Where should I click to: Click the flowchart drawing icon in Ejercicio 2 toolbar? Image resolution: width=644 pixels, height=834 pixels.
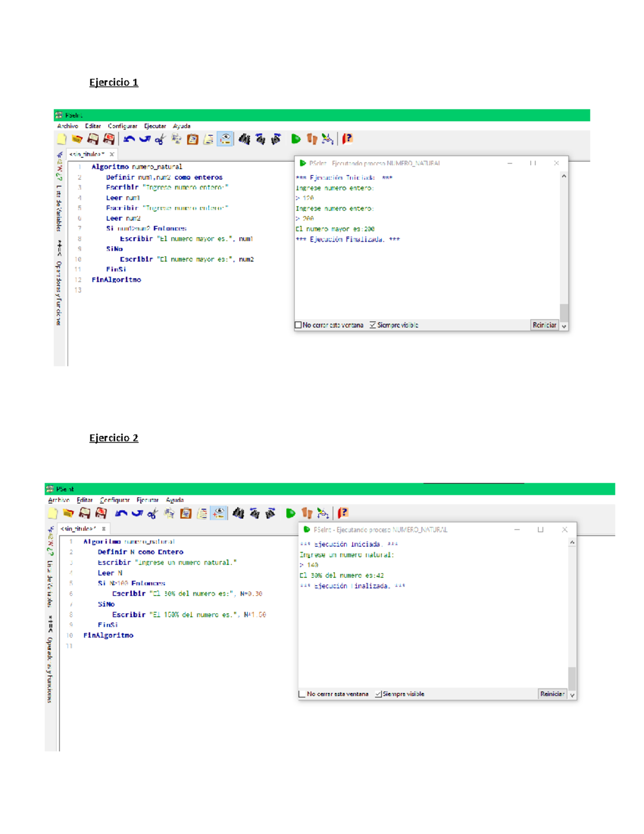click(x=323, y=513)
